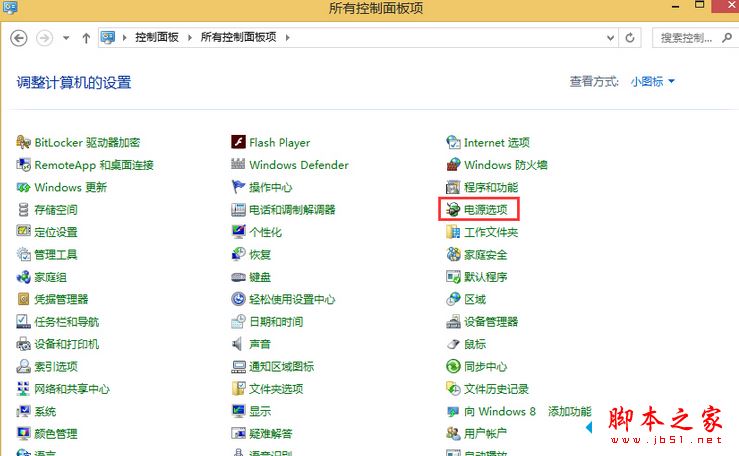Refresh the control panel view
This screenshot has width=739, height=456.
coord(630,38)
